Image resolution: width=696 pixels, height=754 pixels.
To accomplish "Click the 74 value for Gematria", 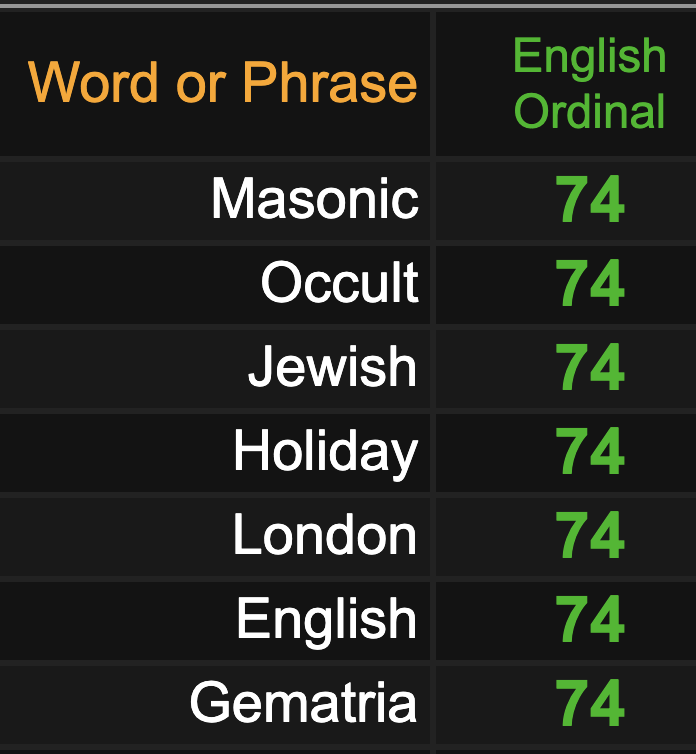I will (x=590, y=703).
